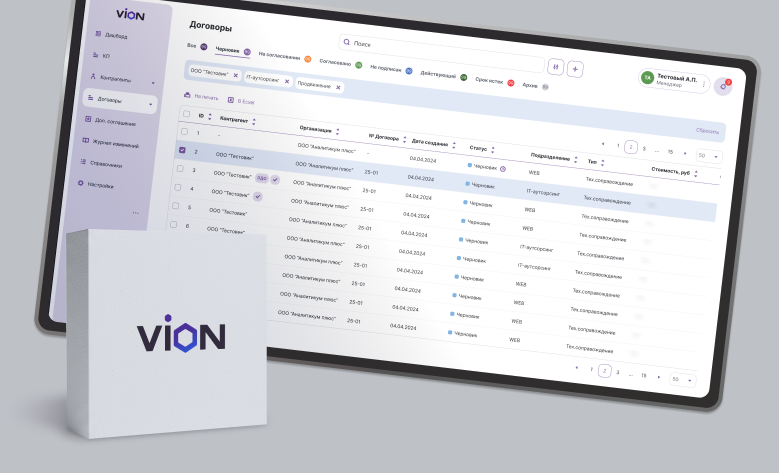Go to previous page in top pagination
Viewport: 779px width, 473px height.
[x=603, y=144]
